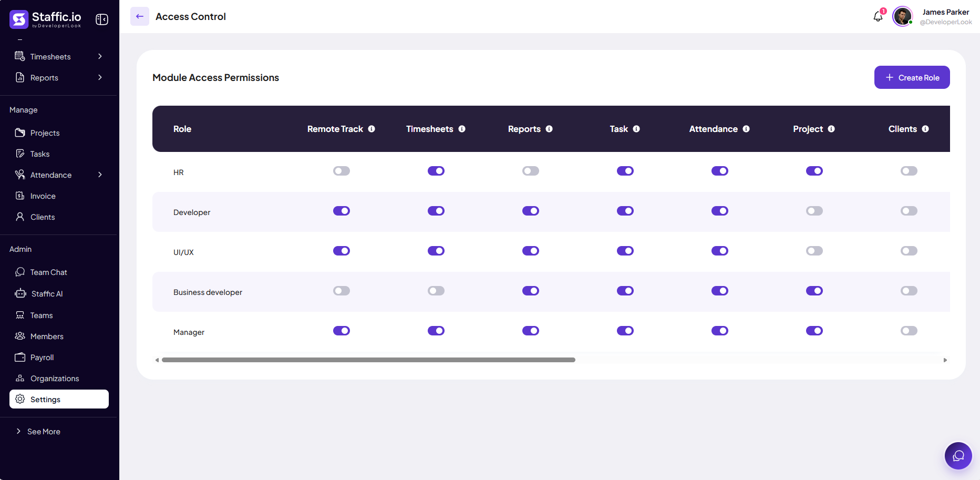Click the Create Role button
This screenshot has height=480, width=980.
[912, 77]
